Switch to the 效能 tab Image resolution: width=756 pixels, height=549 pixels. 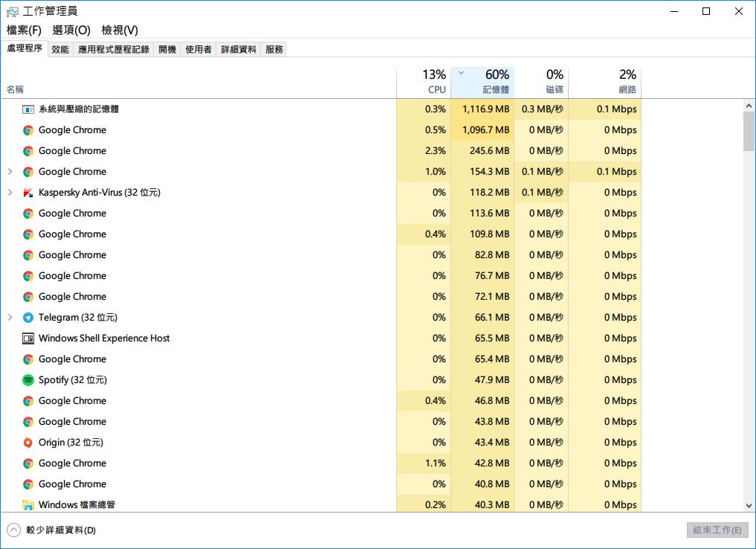point(60,49)
